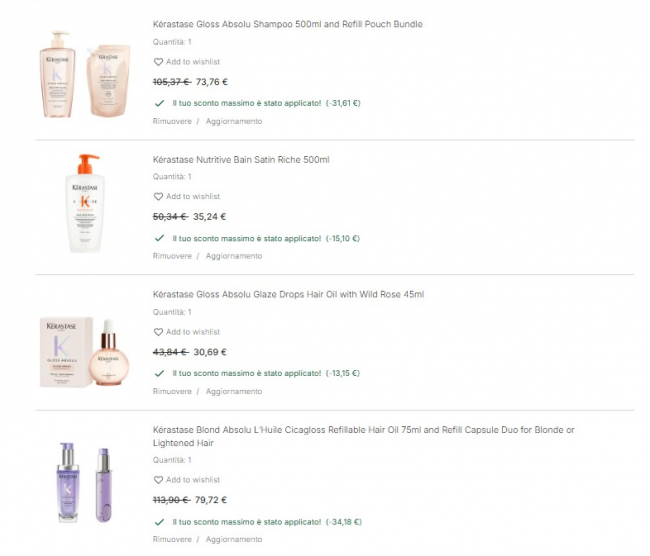
Task: Remove Nutritive Bain Satin Riche from cart
Action: pyautogui.click(x=172, y=256)
